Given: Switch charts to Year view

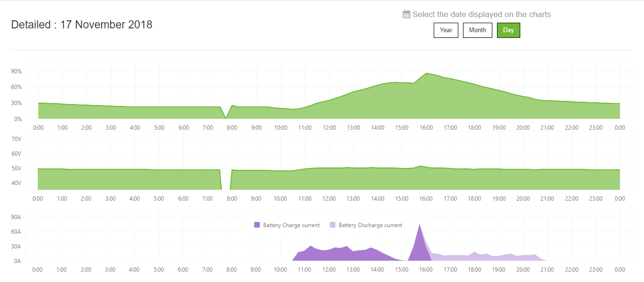Looking at the screenshot, I should click(446, 30).
